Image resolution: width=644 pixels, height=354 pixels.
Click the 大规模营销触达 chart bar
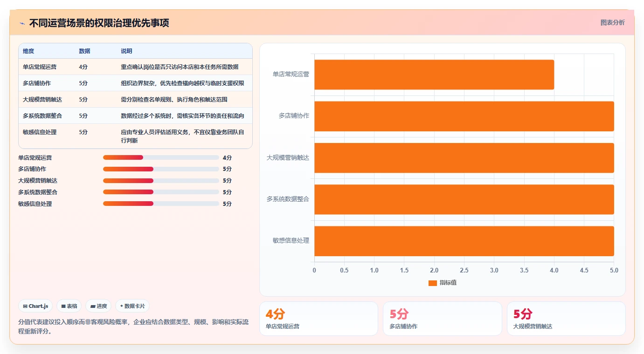464,158
